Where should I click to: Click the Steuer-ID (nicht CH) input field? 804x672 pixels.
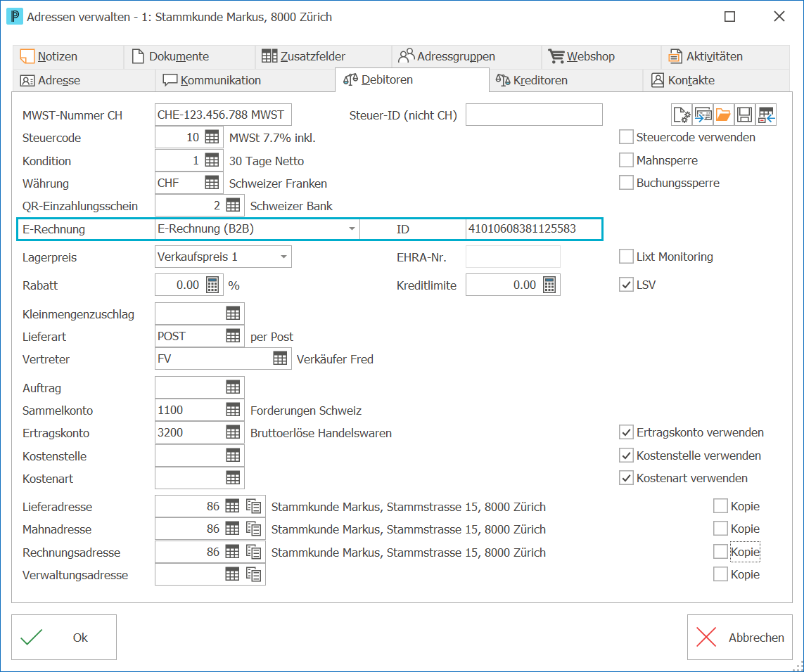click(534, 115)
